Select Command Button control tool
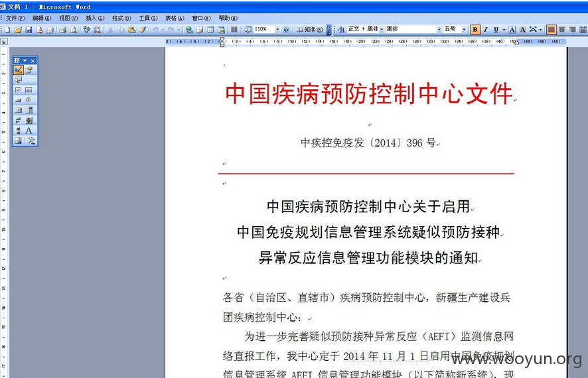 coord(18,100)
